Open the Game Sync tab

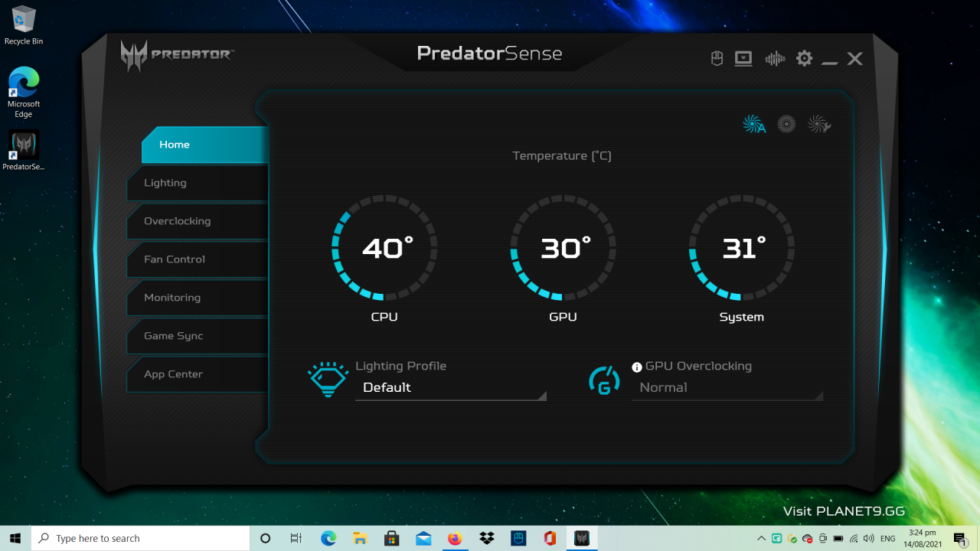[x=198, y=336]
